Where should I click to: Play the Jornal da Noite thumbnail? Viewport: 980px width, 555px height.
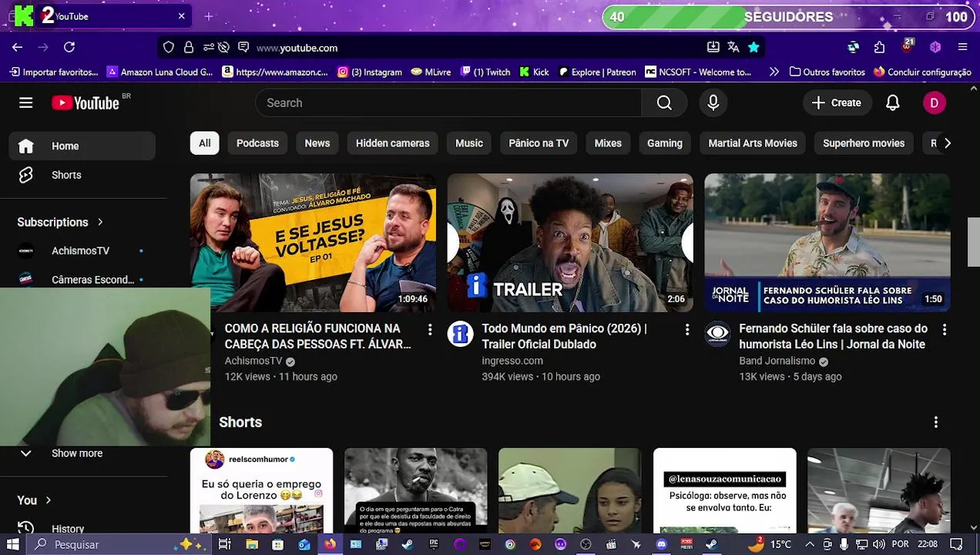click(827, 243)
